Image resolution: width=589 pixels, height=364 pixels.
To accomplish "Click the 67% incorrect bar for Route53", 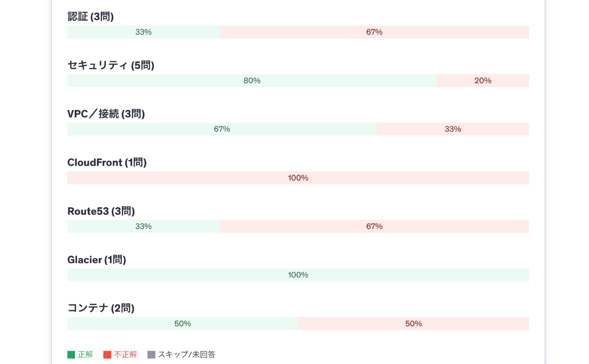I will pos(375,226).
